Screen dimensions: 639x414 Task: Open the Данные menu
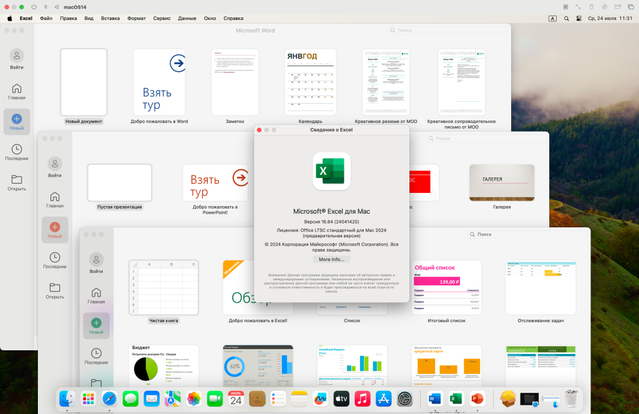click(x=187, y=18)
